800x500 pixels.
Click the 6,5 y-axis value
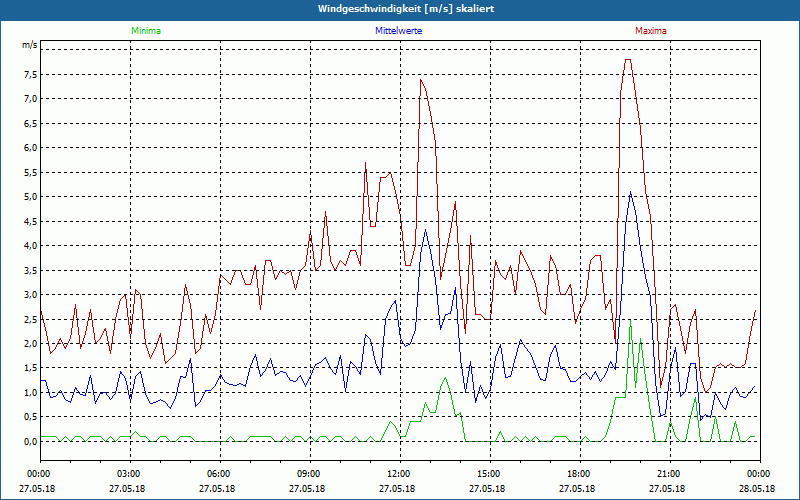(30, 123)
